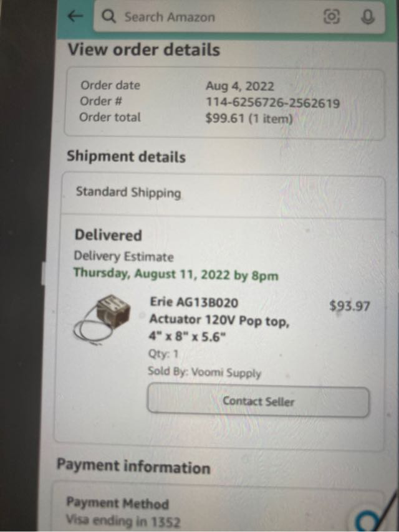Open the Erie AG13B020 Actuator product title
This screenshot has height=532, width=399.
219,320
